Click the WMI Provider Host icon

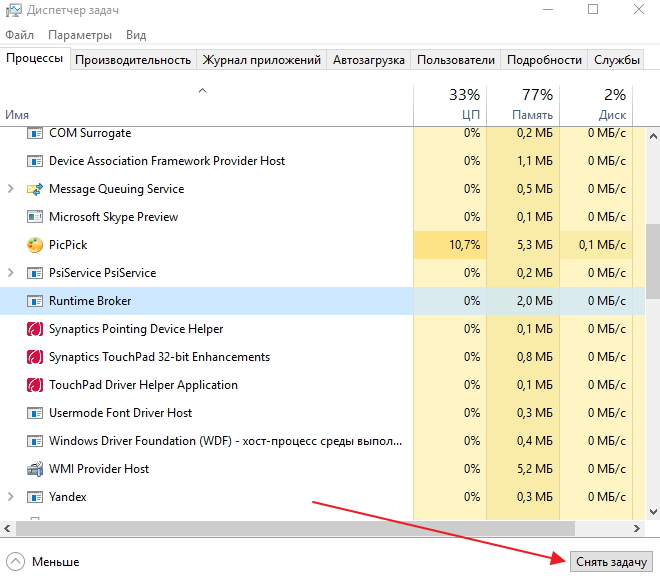click(x=35, y=469)
